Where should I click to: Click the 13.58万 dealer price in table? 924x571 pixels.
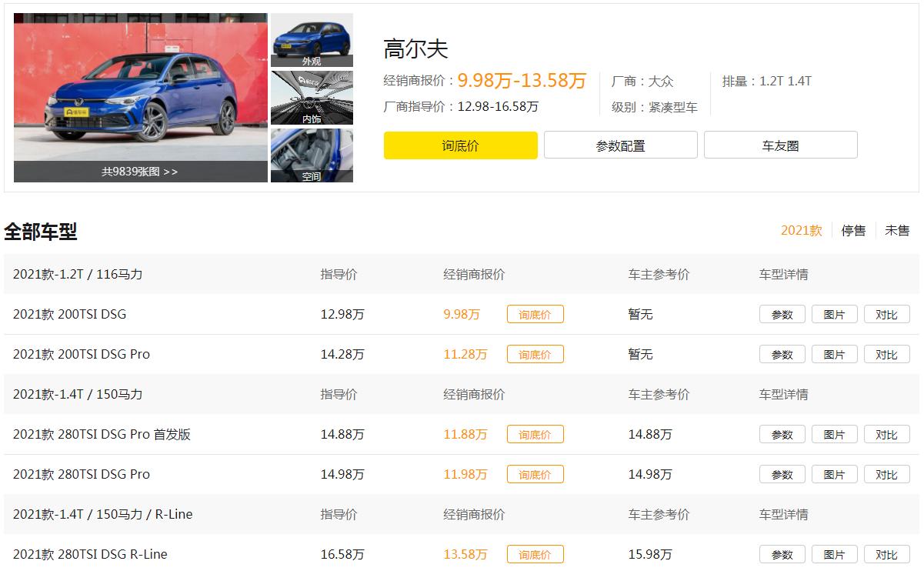click(x=465, y=554)
